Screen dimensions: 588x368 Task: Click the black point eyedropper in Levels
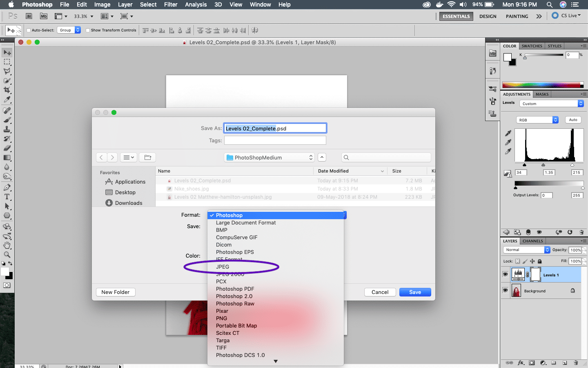(x=508, y=133)
